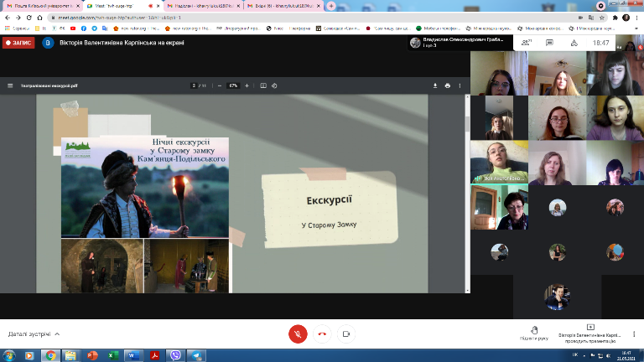Click the red recording indicator button

(18, 42)
